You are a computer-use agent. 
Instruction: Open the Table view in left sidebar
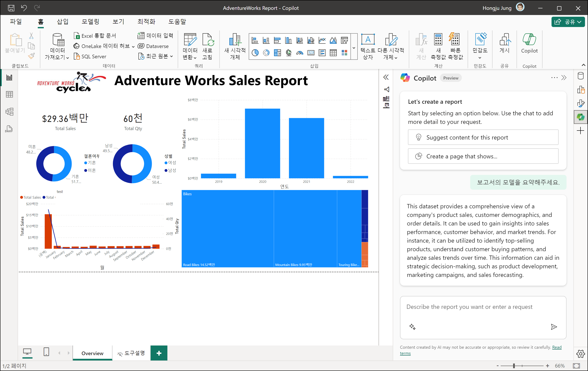(x=9, y=94)
